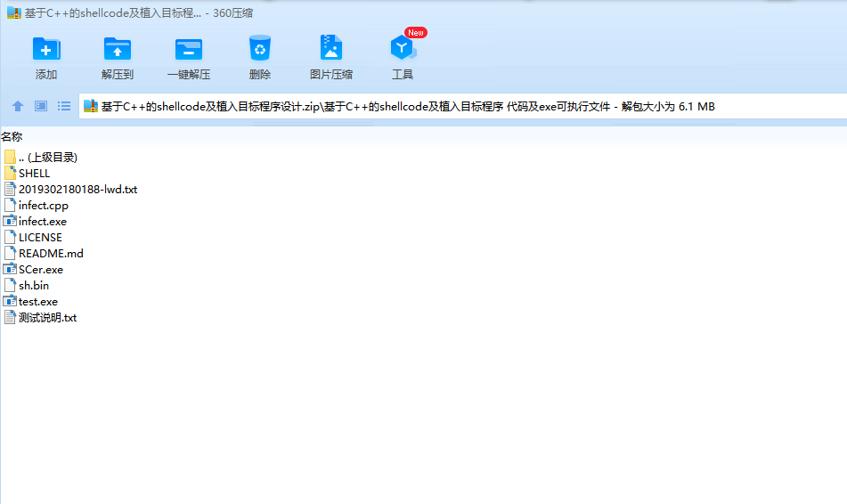
Task: Select the SCer.exe file
Action: coord(40,270)
